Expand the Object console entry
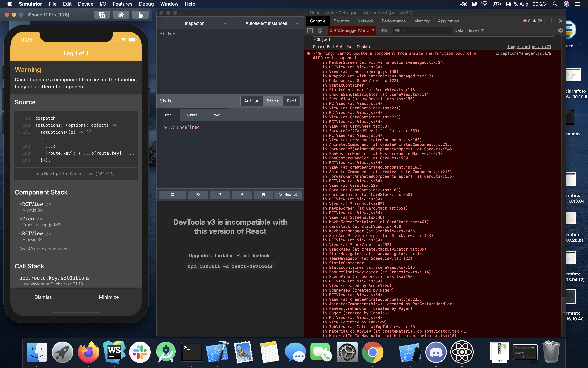Viewport: 588px width, 368px height. 314,40
